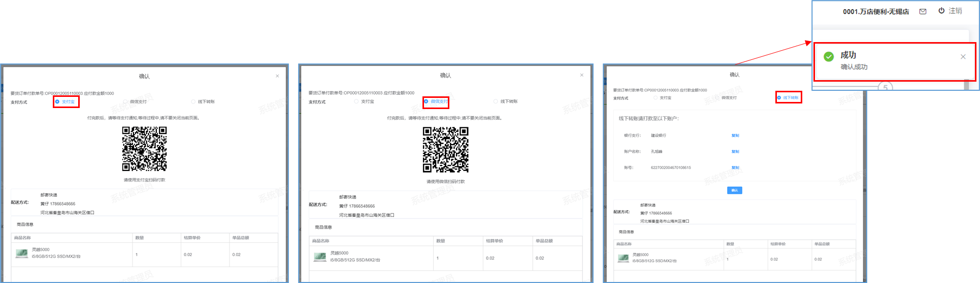Click laptop thumbnail in the Alipay dialog
The image size is (980, 283).
tap(22, 253)
